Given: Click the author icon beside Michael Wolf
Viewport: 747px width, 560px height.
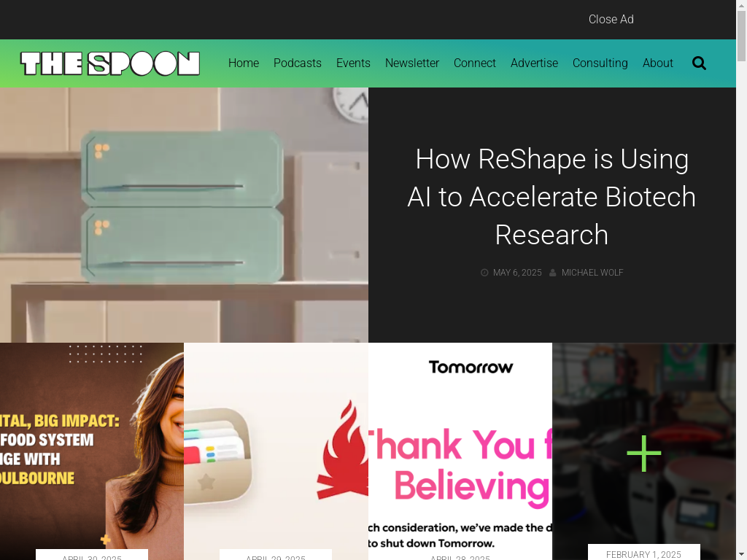Looking at the screenshot, I should (553, 273).
